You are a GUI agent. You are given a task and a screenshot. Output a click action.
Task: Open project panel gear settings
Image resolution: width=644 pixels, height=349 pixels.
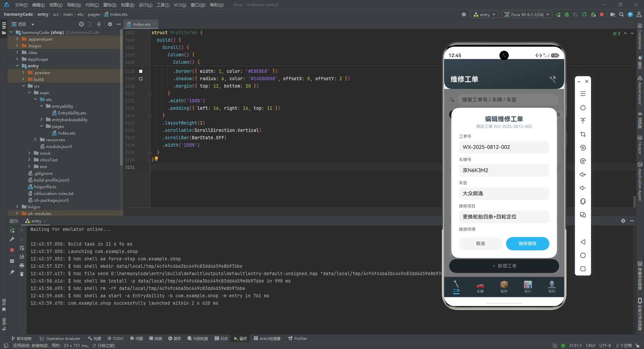click(x=110, y=24)
